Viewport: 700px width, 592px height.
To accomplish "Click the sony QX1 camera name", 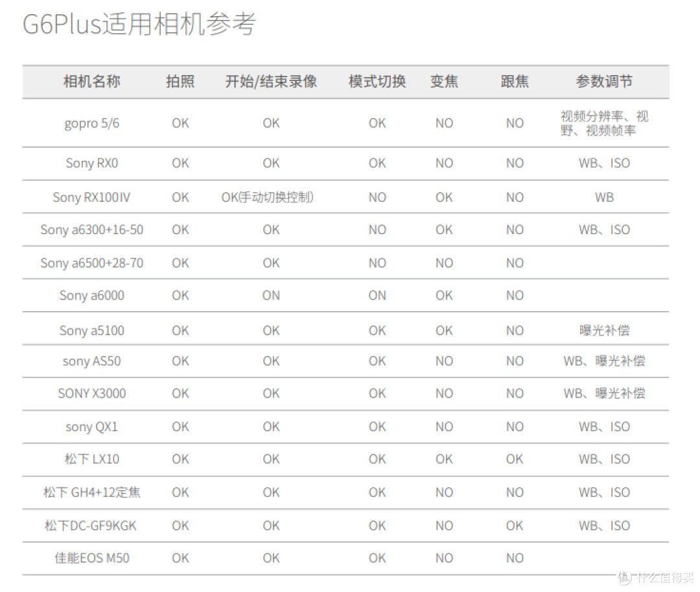I will coord(91,427).
